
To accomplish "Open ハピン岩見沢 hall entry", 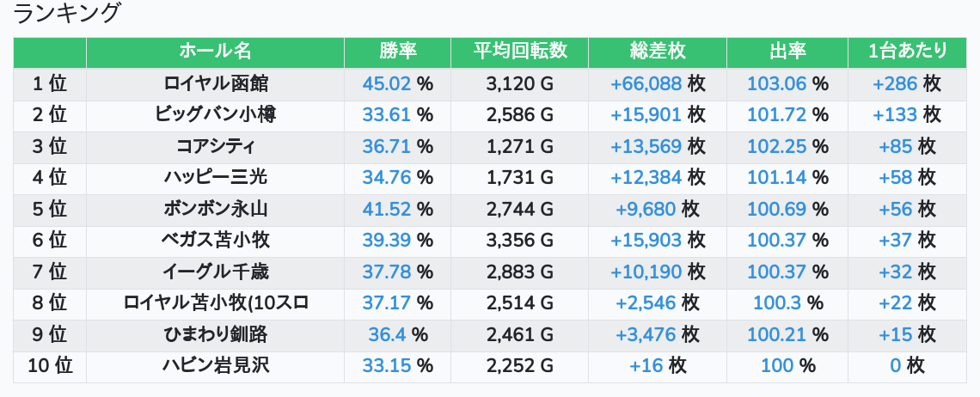I will tap(215, 365).
